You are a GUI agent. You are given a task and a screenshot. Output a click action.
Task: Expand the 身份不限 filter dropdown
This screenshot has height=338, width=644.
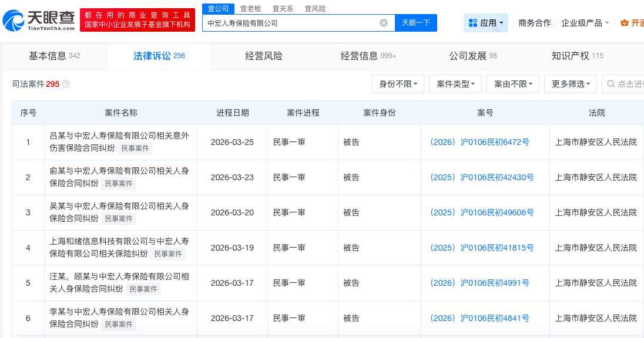coord(398,84)
